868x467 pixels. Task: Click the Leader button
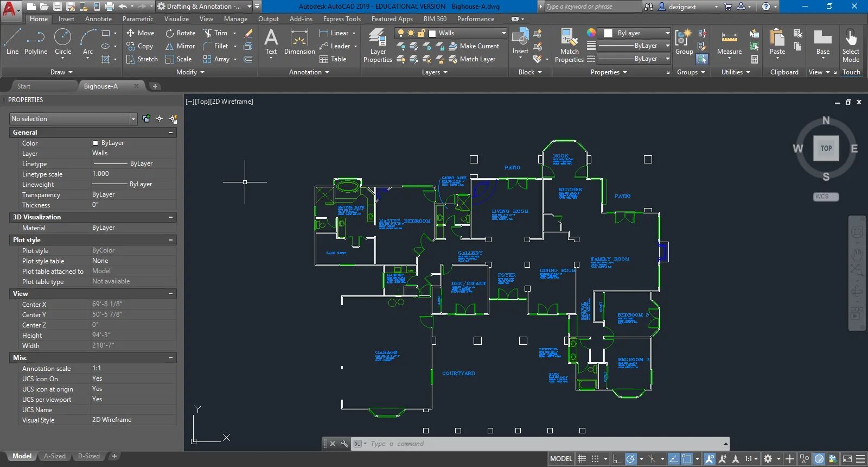[335, 46]
